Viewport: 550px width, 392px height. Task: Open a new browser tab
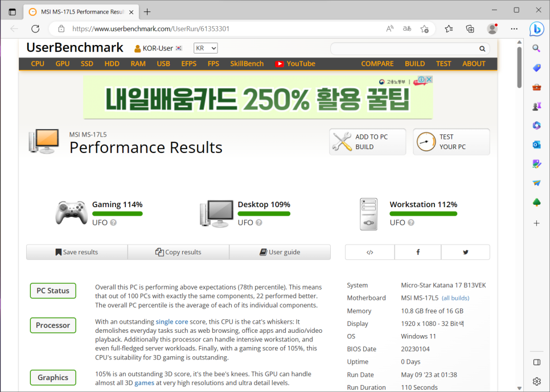tap(147, 12)
